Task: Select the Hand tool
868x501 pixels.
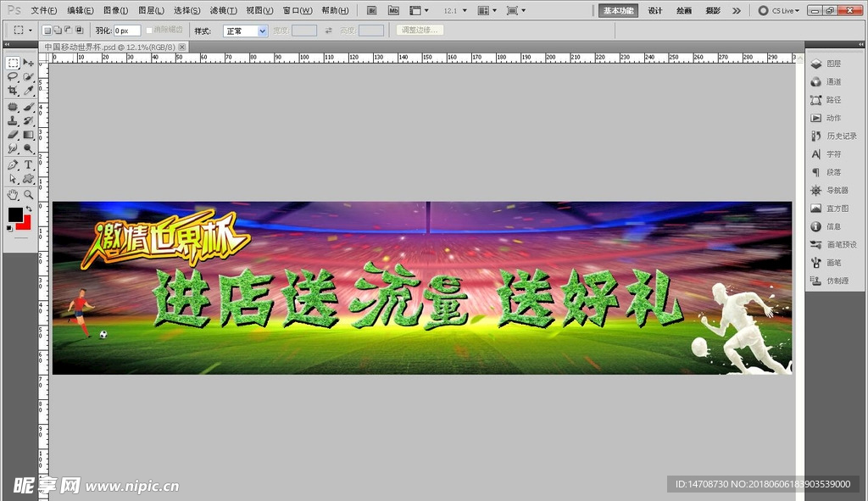Action: coord(13,195)
